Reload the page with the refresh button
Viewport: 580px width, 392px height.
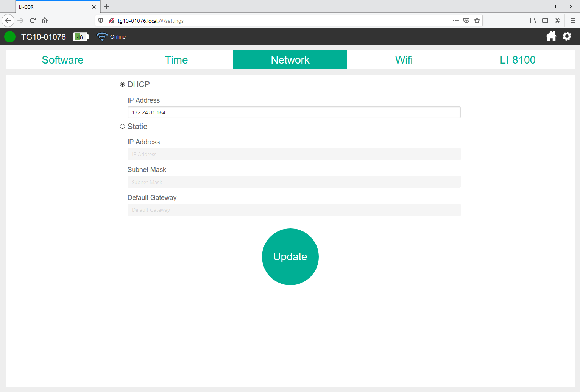[33, 20]
